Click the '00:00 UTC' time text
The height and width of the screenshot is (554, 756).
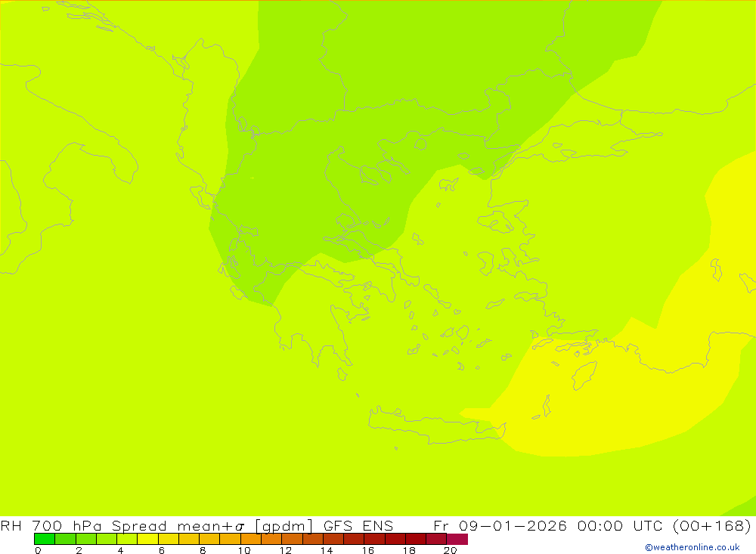tap(621, 525)
